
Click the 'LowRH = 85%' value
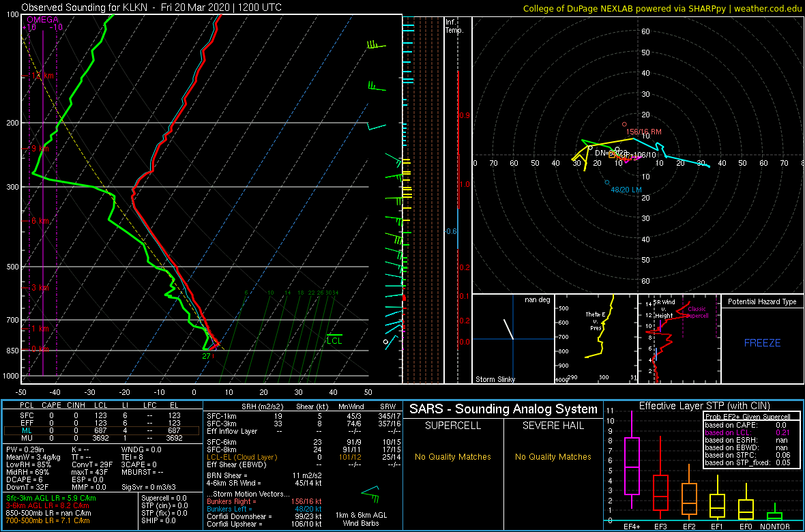click(x=28, y=464)
